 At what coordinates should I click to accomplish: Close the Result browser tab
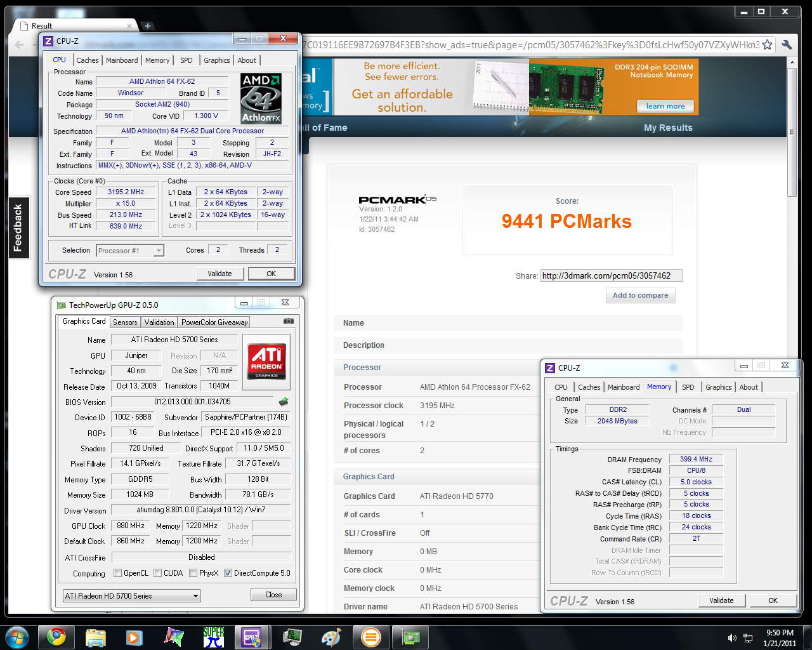(x=129, y=26)
